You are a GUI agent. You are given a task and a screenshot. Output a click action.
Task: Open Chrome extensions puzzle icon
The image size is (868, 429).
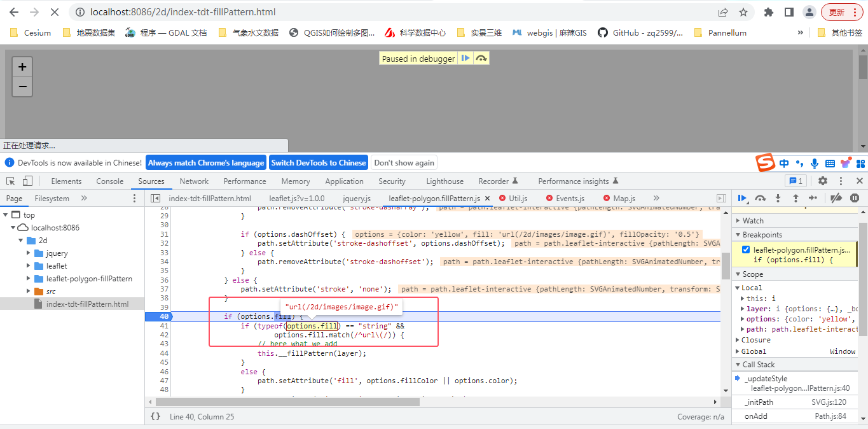point(769,12)
